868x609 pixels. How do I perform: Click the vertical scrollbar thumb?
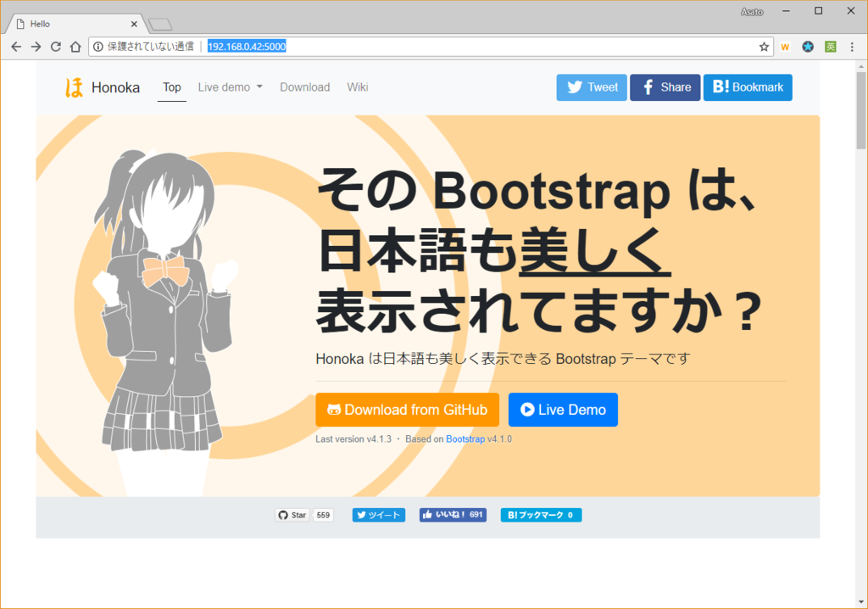pyautogui.click(x=861, y=110)
